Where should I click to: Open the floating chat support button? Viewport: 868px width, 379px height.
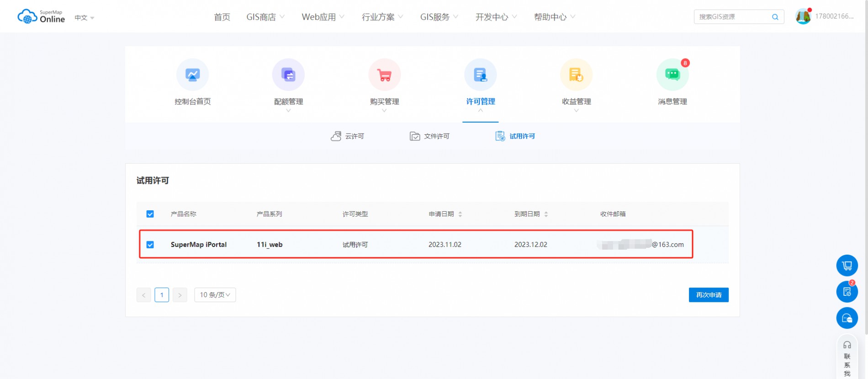point(847,318)
